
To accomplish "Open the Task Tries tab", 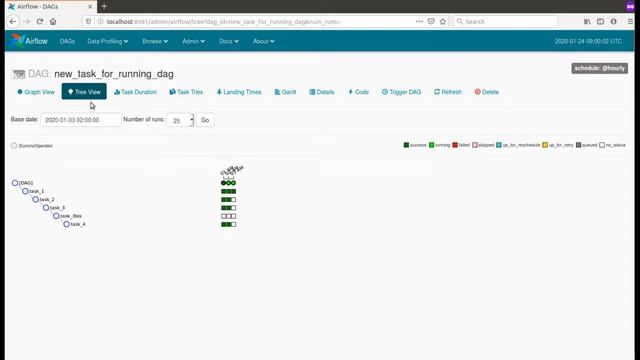I will [186, 92].
